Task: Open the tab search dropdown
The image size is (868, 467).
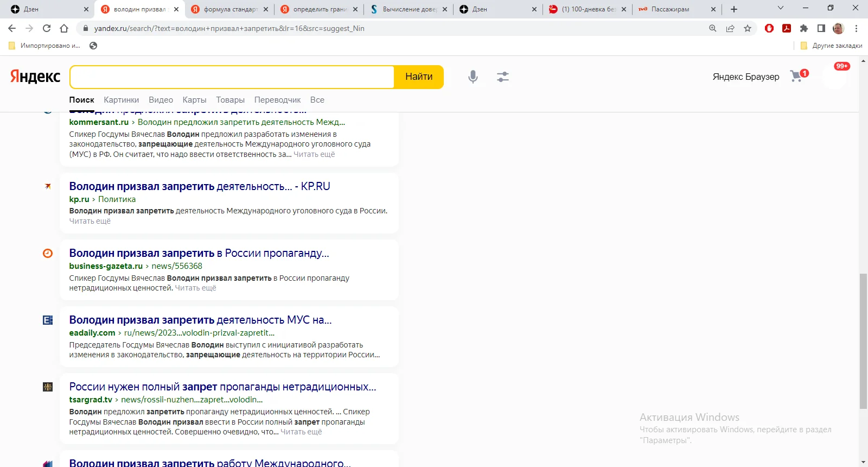Action: pos(781,8)
